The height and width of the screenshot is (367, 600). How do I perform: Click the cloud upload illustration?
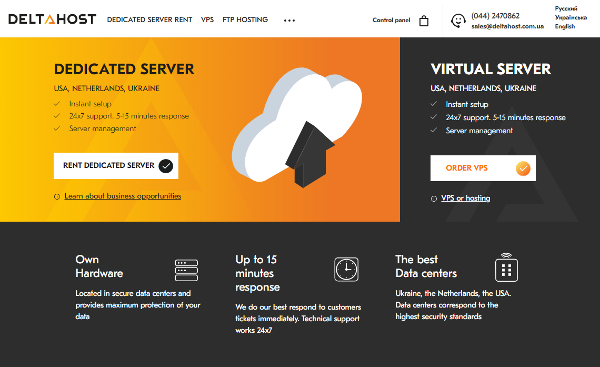(297, 127)
